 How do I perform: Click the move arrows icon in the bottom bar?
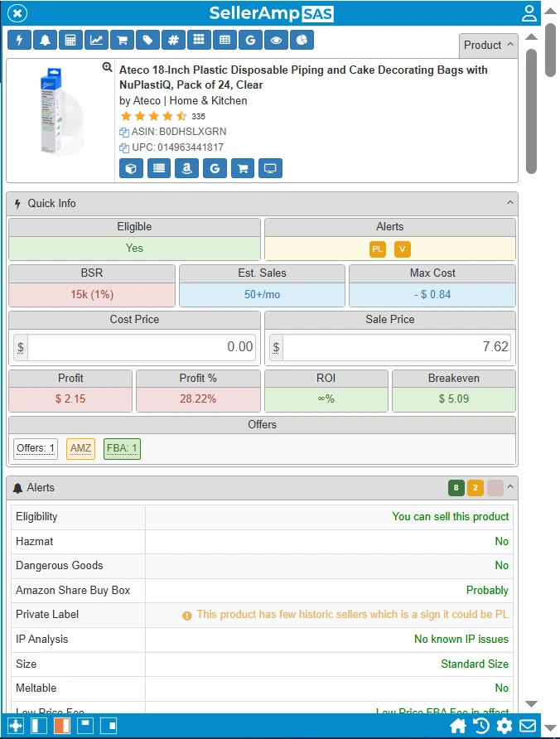coord(16,726)
